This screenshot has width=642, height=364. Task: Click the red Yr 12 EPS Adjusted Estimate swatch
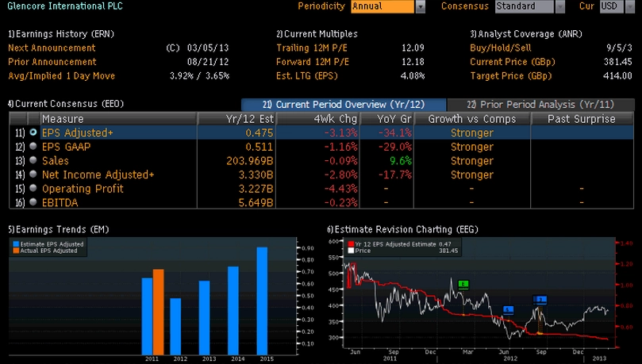(351, 244)
